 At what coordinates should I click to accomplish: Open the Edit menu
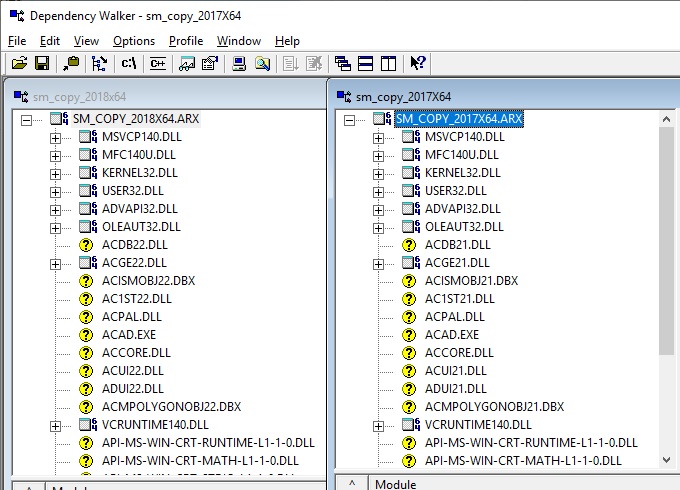(x=50, y=41)
